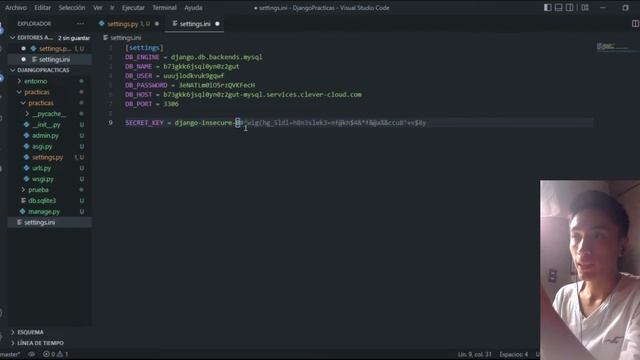The image size is (640, 360).
Task: Open the Selección menu
Action: [x=72, y=8]
